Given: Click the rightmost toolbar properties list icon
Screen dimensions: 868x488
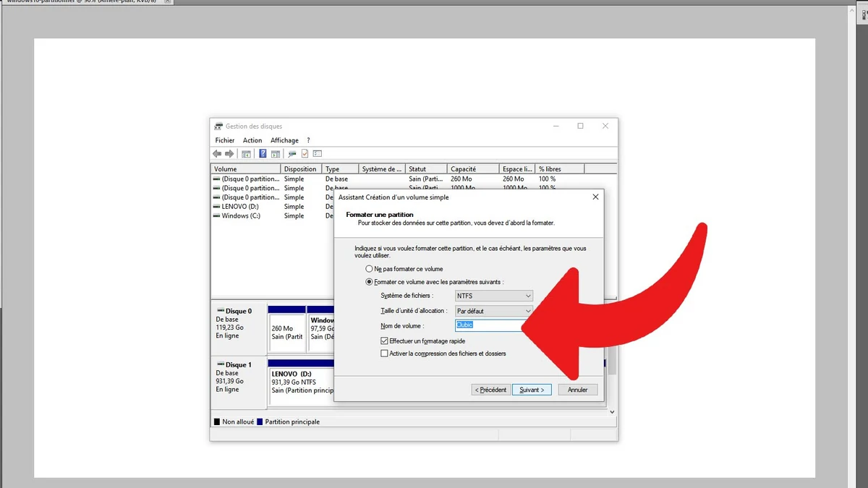Looking at the screenshot, I should tap(317, 154).
